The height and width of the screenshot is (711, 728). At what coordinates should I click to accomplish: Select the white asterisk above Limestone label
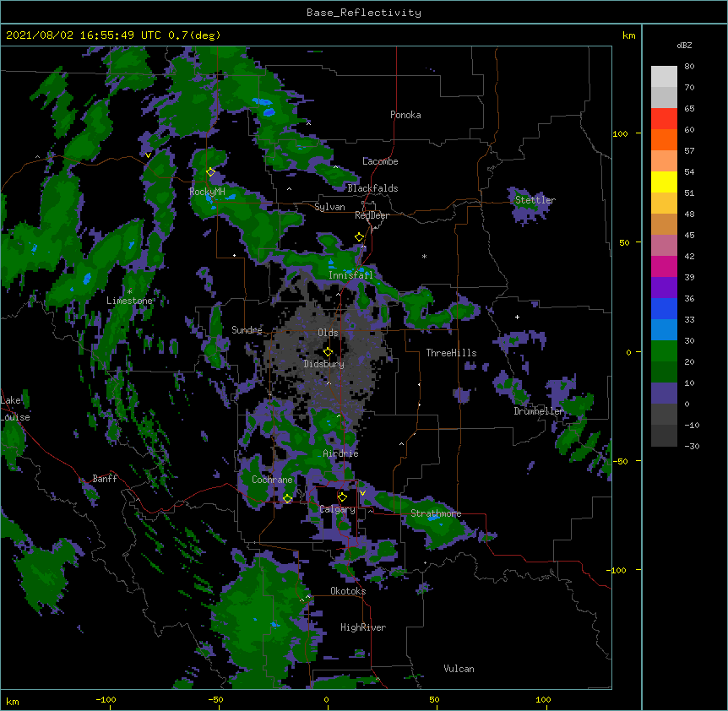129,292
